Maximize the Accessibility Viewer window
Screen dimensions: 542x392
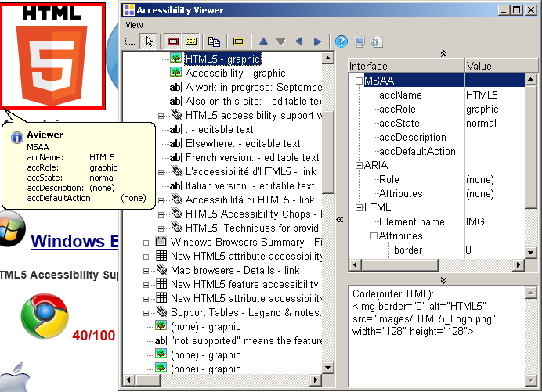point(517,10)
